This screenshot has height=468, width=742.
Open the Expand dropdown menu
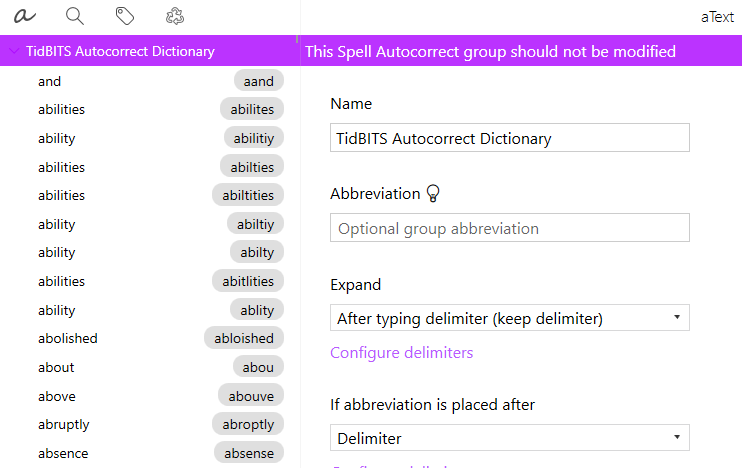click(x=510, y=318)
